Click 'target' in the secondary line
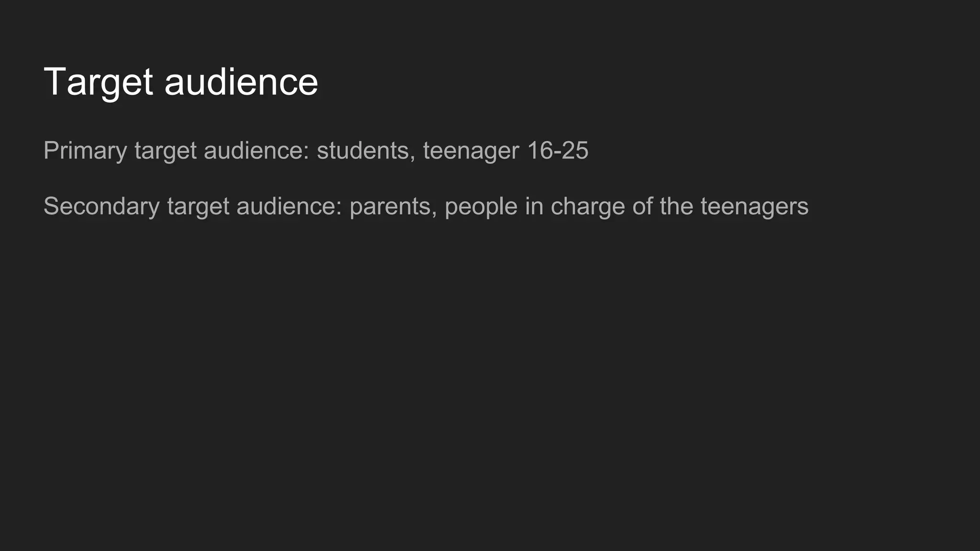 pyautogui.click(x=198, y=207)
